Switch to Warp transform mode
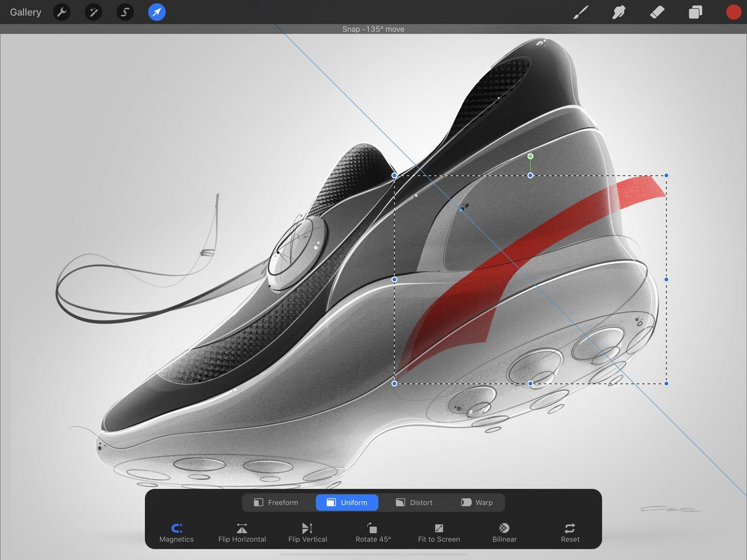 pyautogui.click(x=476, y=502)
